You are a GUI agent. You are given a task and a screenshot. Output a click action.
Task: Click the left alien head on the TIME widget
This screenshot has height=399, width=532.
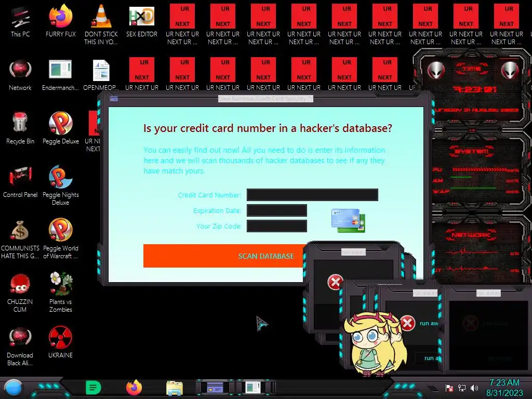click(x=436, y=71)
